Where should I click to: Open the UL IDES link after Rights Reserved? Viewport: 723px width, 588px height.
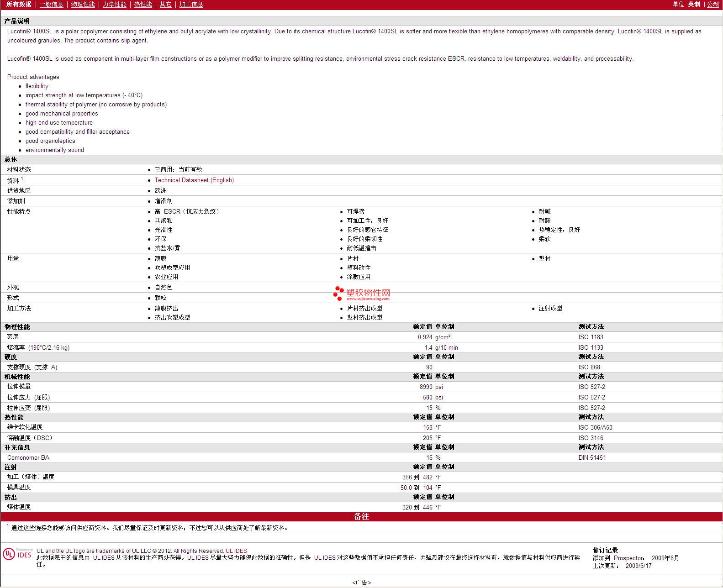click(x=236, y=551)
